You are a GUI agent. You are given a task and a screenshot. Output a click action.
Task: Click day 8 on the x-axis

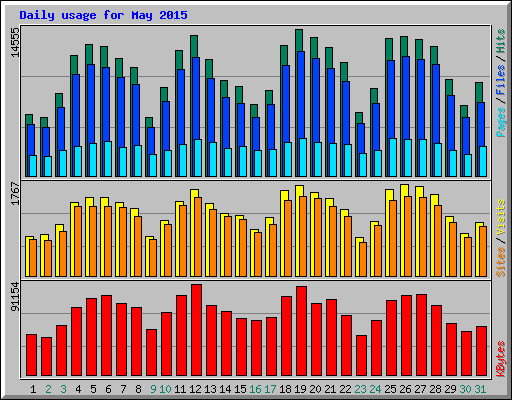138,389
